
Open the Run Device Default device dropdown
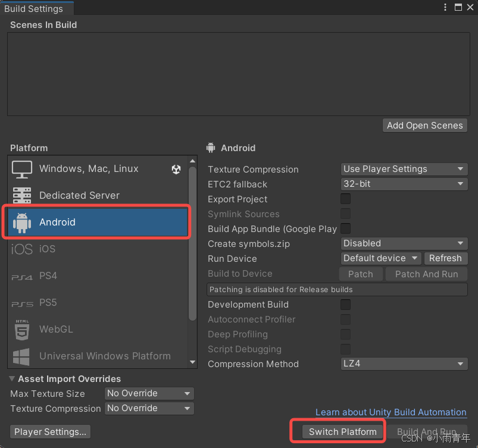[x=381, y=258]
